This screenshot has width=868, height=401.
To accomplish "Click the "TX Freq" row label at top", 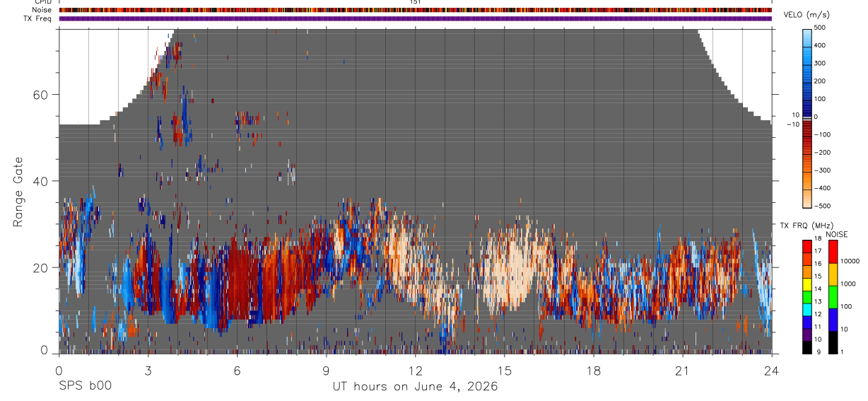I will [x=38, y=18].
